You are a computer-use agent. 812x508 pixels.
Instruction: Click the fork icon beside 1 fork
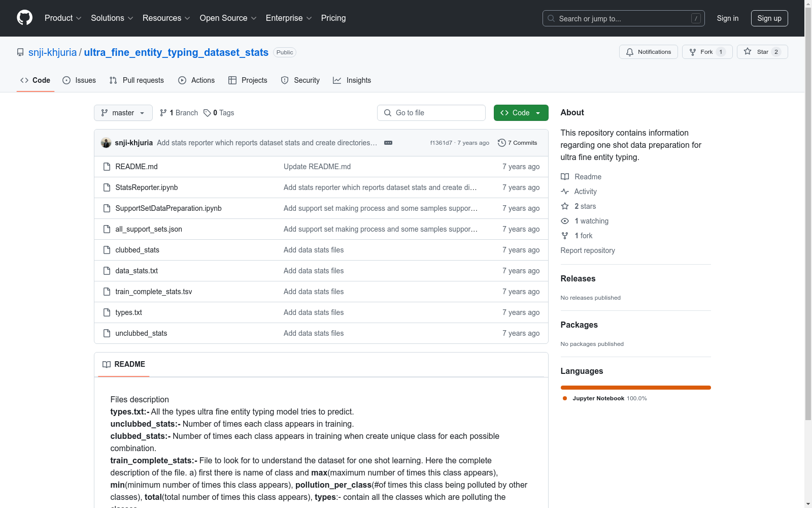[x=565, y=236]
